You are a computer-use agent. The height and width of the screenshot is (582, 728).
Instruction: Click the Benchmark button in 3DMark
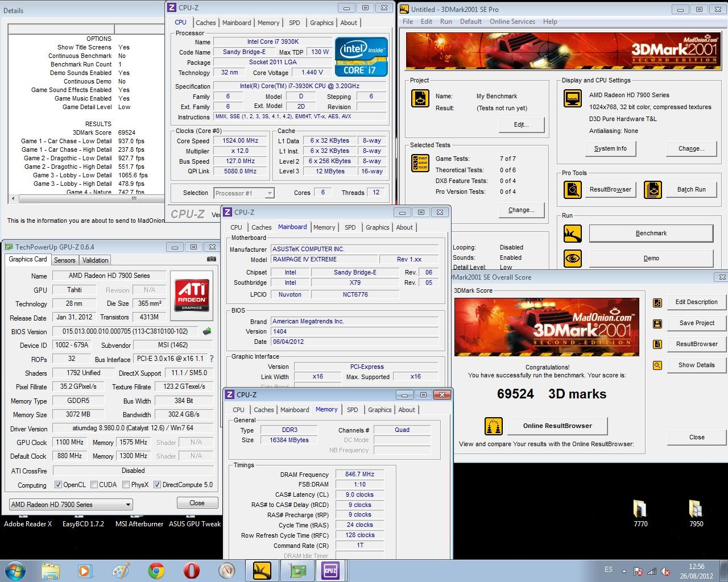[651, 233]
